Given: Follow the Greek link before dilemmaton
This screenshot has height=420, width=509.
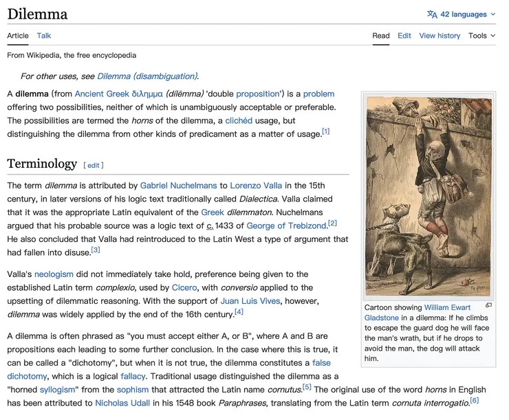Looking at the screenshot, I should 213,212.
